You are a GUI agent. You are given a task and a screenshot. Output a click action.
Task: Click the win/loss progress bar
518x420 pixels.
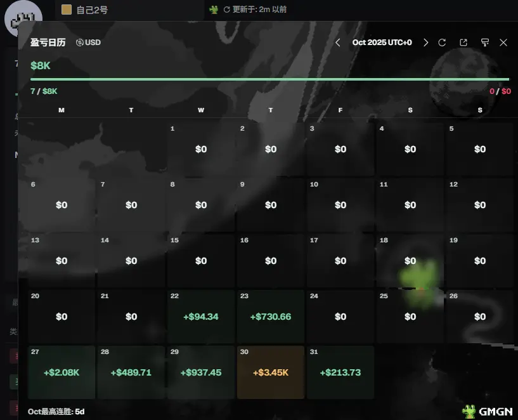click(269, 79)
